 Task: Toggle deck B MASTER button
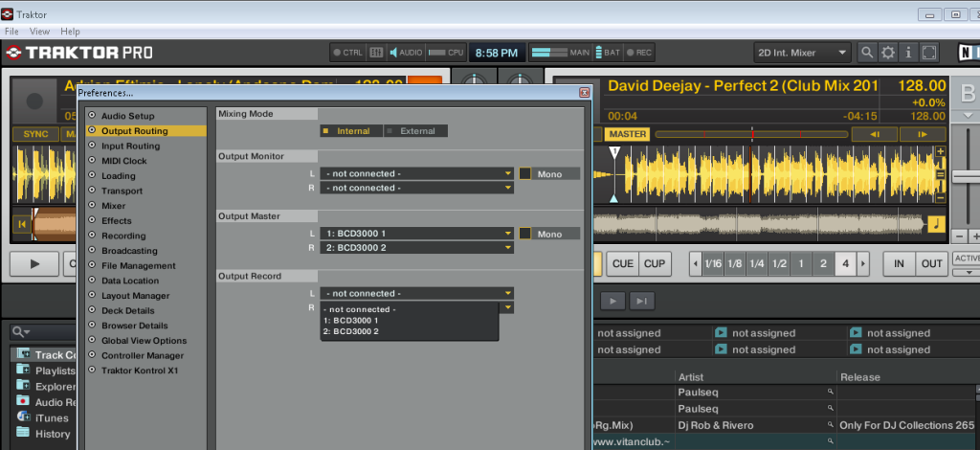(628, 134)
